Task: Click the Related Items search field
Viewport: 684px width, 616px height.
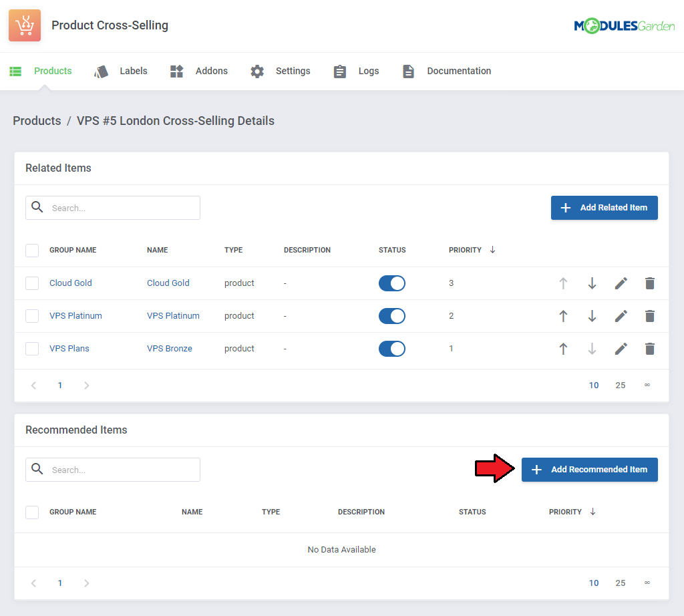Action: tap(113, 208)
